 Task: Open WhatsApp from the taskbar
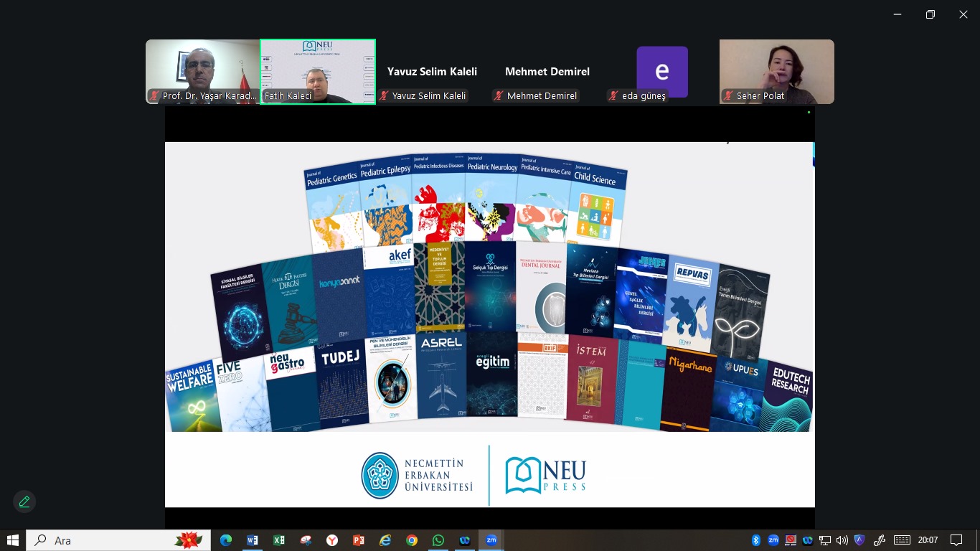[x=438, y=540]
